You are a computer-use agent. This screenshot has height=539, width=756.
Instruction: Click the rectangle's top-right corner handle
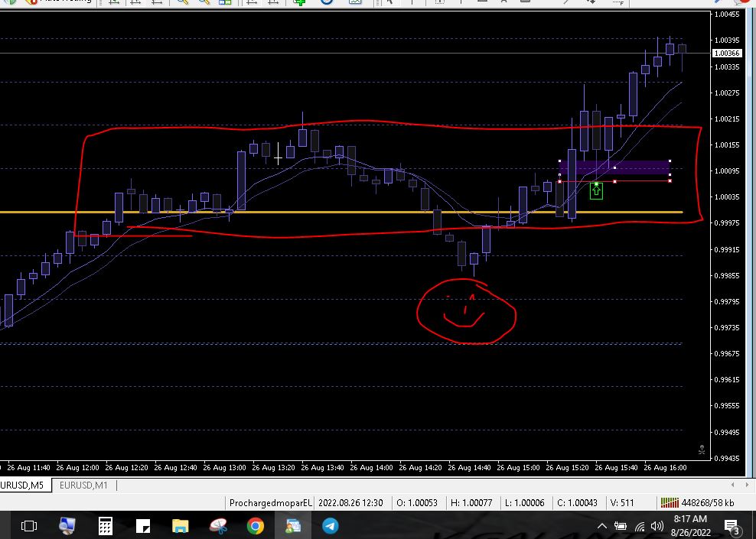(x=670, y=161)
